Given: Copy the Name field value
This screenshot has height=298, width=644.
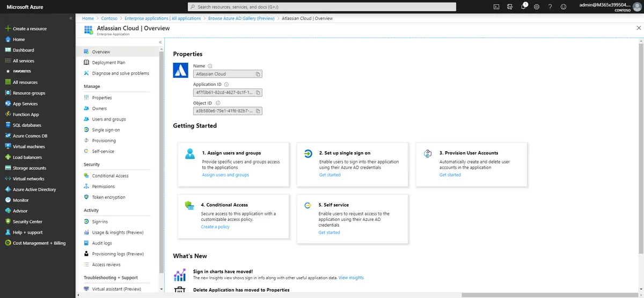Looking at the screenshot, I should [258, 74].
